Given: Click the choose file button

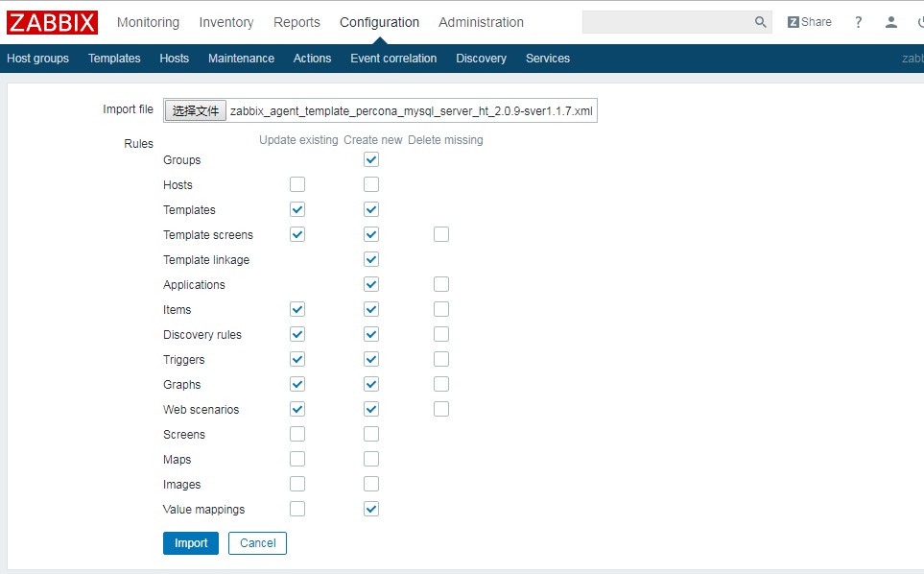Looking at the screenshot, I should pyautogui.click(x=196, y=110).
